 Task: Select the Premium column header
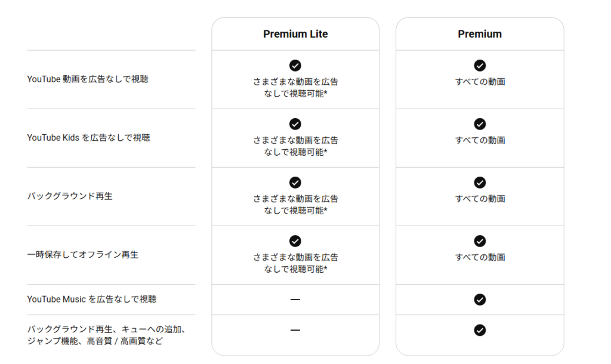pos(480,34)
